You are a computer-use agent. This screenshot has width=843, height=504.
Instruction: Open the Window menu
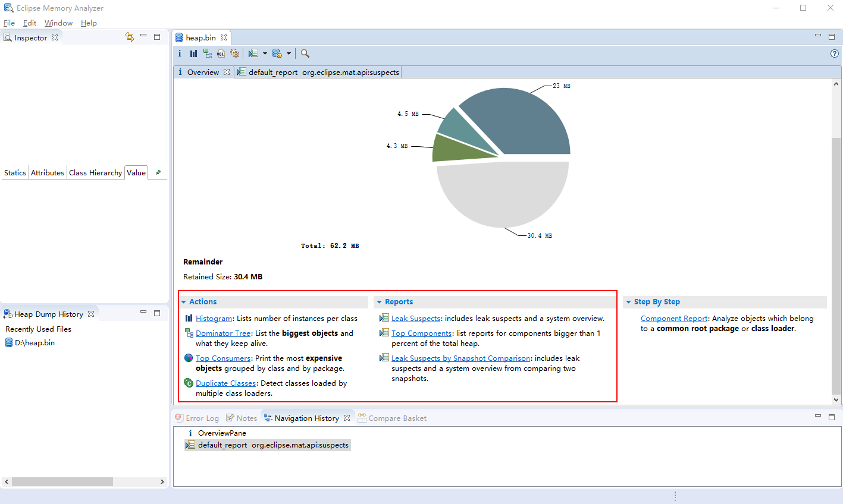(x=58, y=23)
